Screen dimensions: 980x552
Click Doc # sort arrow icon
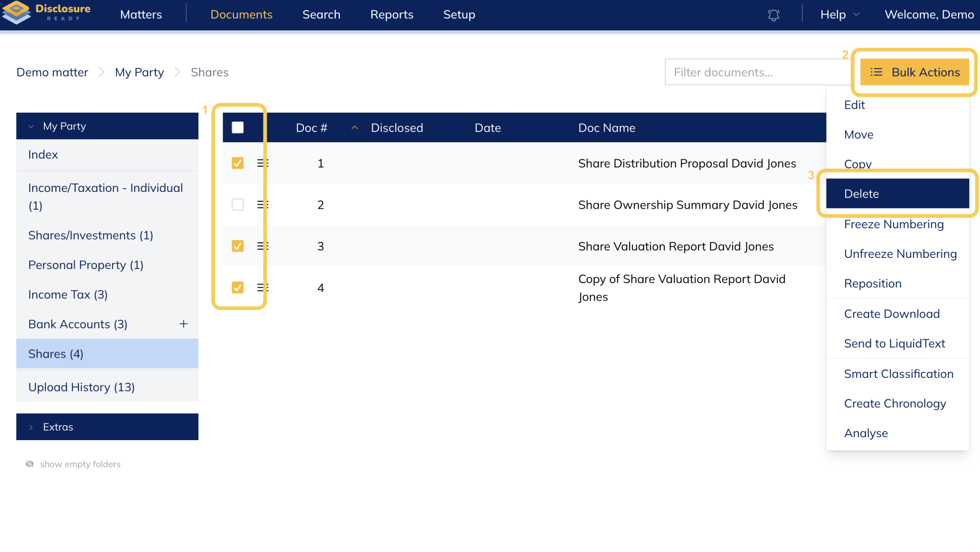point(354,128)
